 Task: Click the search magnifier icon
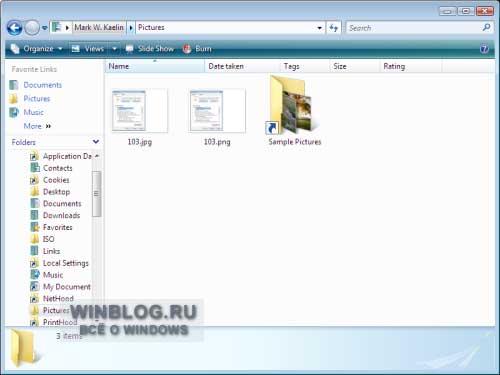[x=486, y=28]
